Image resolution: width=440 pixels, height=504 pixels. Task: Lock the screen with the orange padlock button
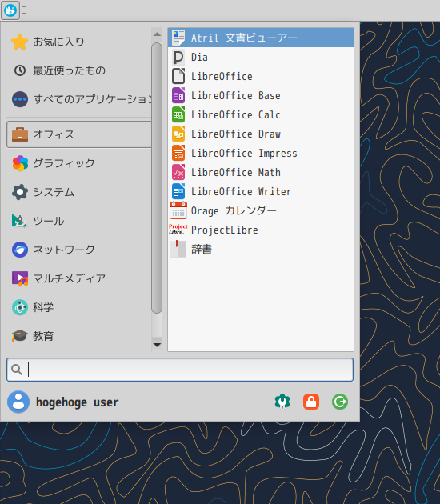311,402
